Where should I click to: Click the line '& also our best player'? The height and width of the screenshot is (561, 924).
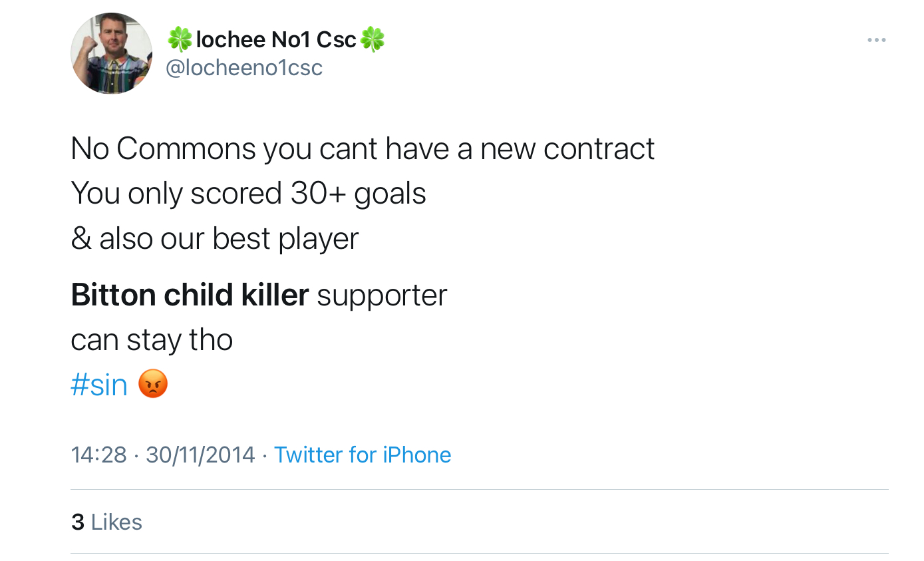(x=215, y=239)
